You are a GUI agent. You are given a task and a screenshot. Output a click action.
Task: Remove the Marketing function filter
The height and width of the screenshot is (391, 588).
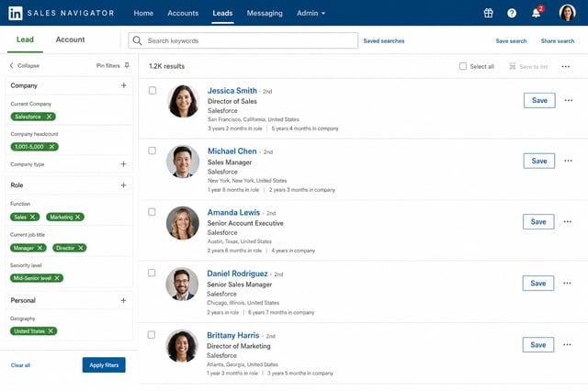(x=77, y=218)
